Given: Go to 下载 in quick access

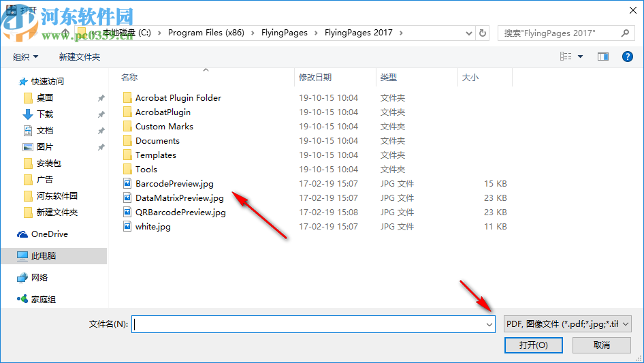Looking at the screenshot, I should (x=45, y=114).
